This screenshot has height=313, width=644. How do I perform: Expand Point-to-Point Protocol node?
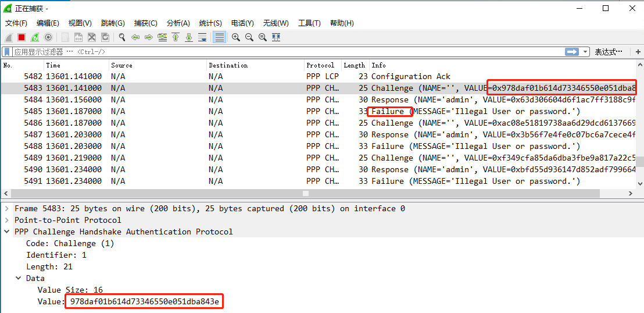click(x=7, y=220)
